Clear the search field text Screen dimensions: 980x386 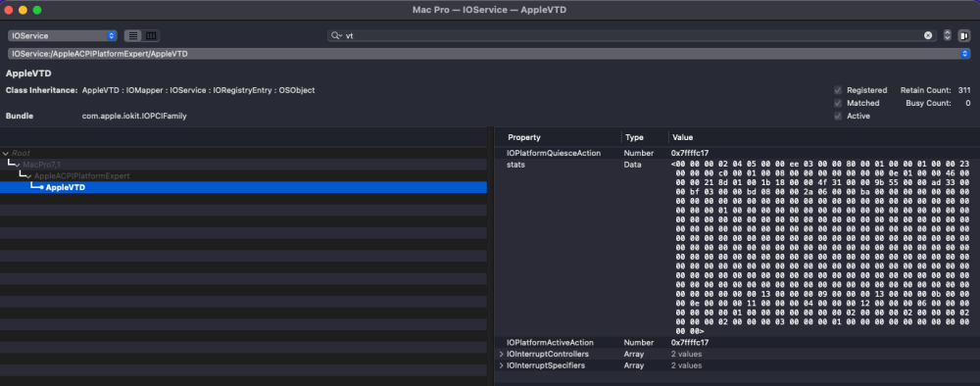click(928, 35)
